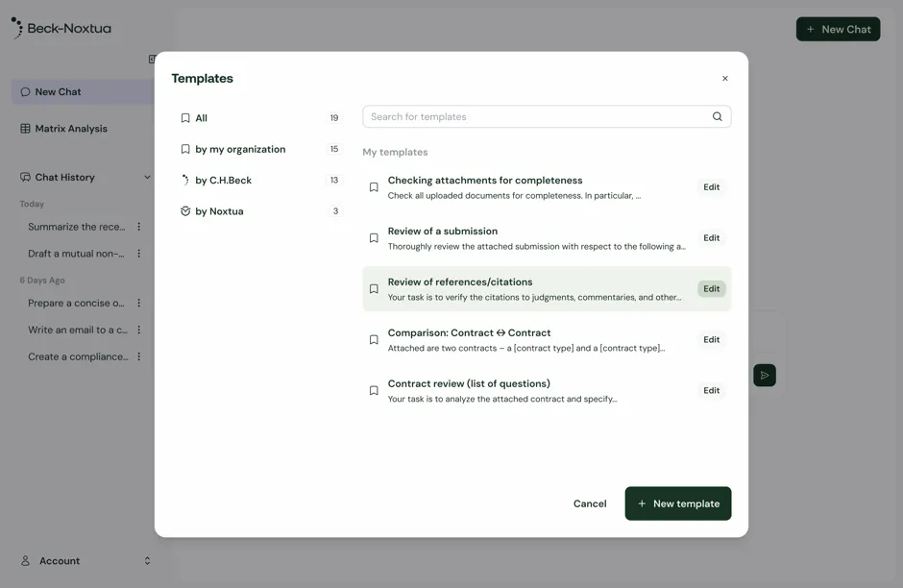The height and width of the screenshot is (588, 903).
Task: Click the search magnifier icon
Action: [717, 116]
